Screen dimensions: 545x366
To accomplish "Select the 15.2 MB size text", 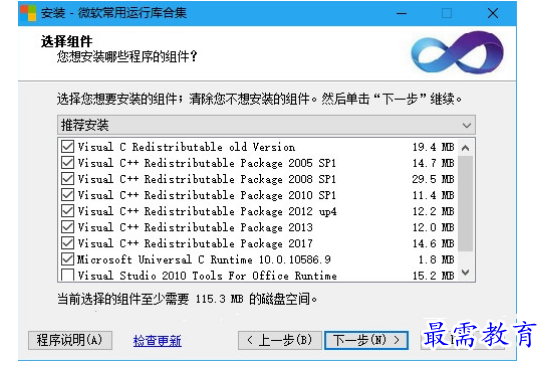I will 433,275.
